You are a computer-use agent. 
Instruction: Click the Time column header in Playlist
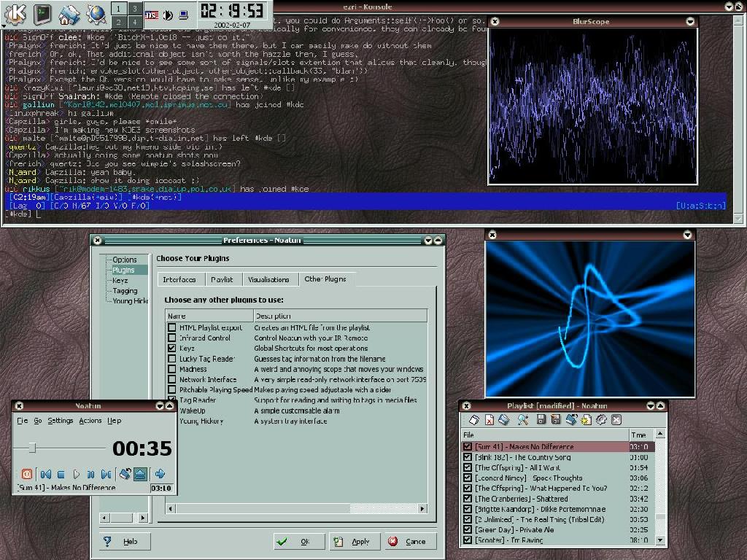point(642,435)
